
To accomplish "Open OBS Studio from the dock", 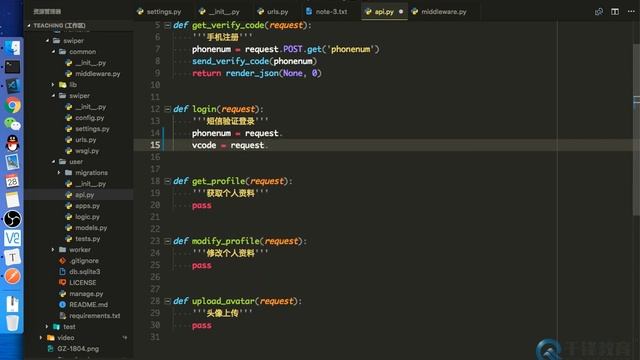I will tap(12, 219).
